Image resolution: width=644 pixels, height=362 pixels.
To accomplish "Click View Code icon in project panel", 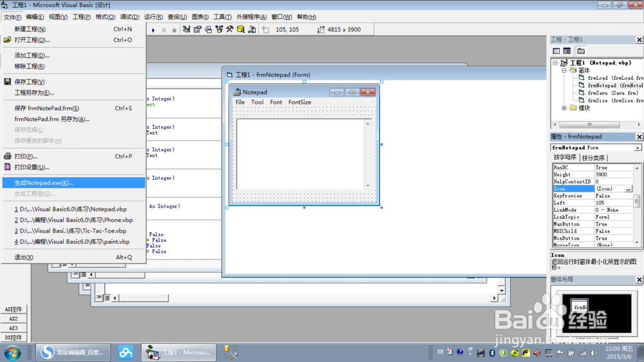I will (556, 51).
